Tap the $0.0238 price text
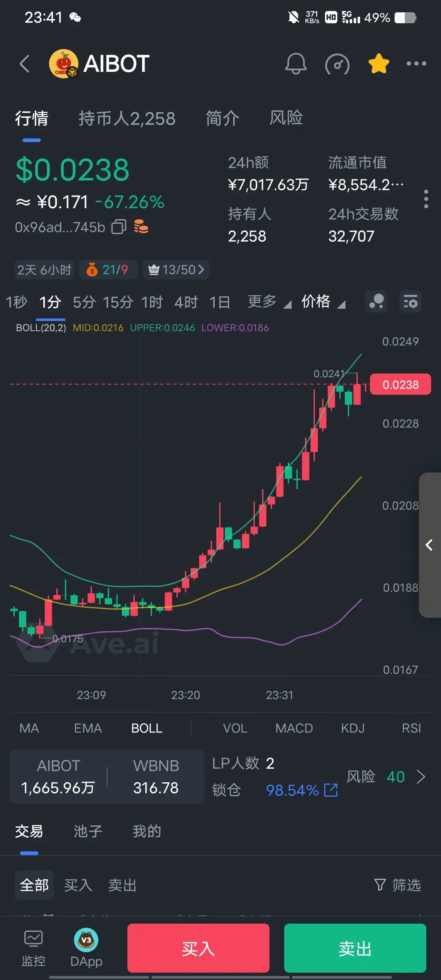Image resolution: width=441 pixels, height=980 pixels. point(72,170)
